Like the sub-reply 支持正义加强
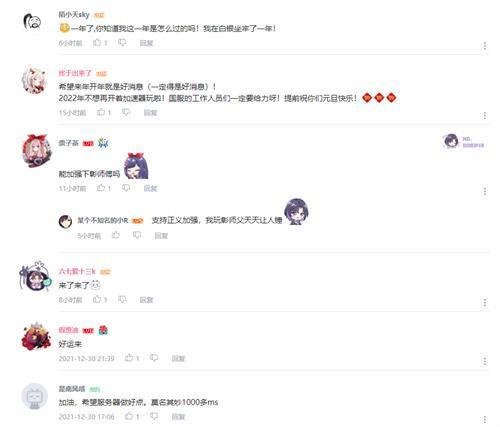500x427 pixels. 116,235
